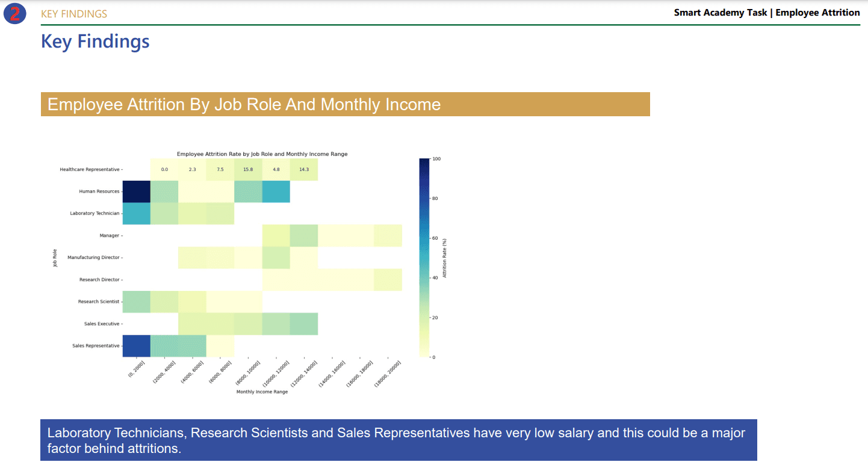
Task: Click the red number 2 slide badge
Action: [x=14, y=13]
